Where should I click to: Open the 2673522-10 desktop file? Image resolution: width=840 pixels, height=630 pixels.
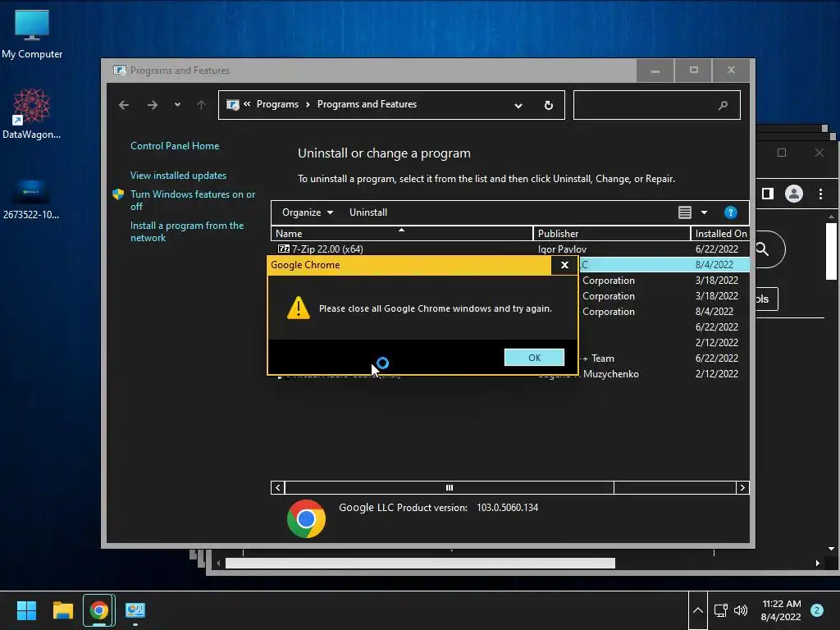[31, 199]
